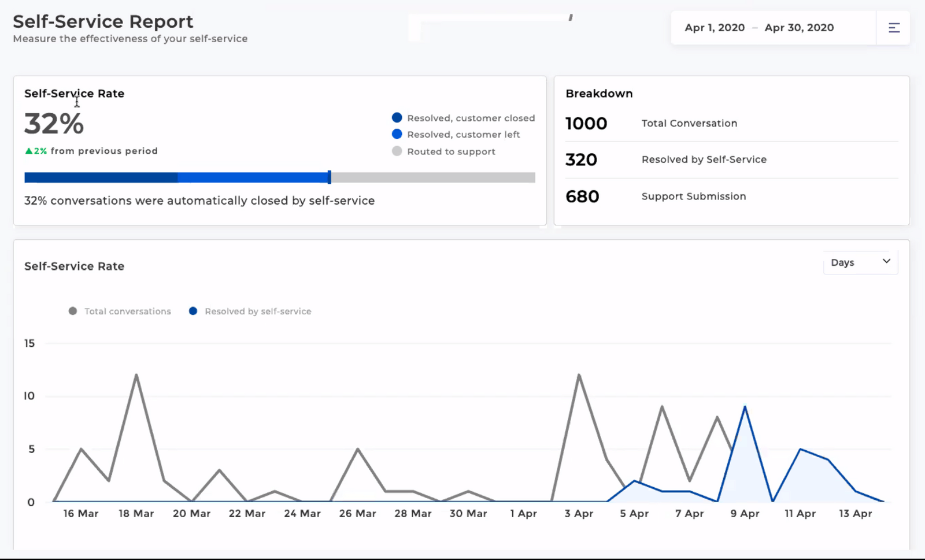The width and height of the screenshot is (925, 560).
Task: Click the green increase arrow indicator
Action: click(x=28, y=150)
